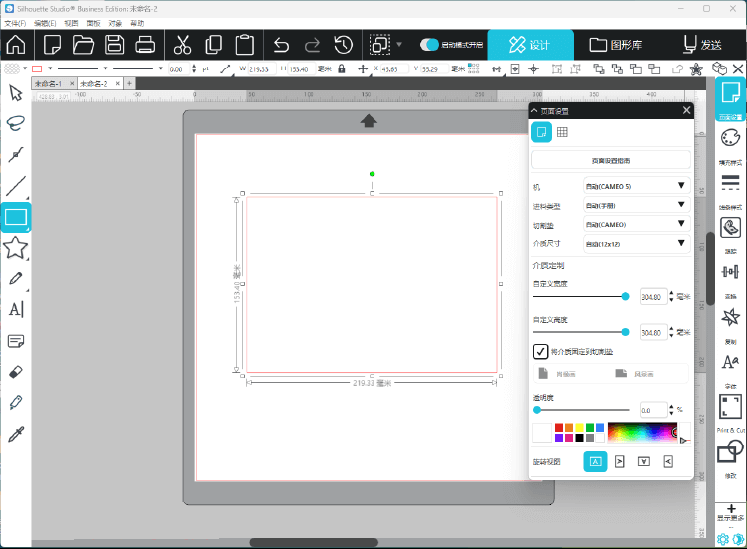The height and width of the screenshot is (549, 747).
Task: Add a new document tab with plus
Action: click(x=129, y=83)
